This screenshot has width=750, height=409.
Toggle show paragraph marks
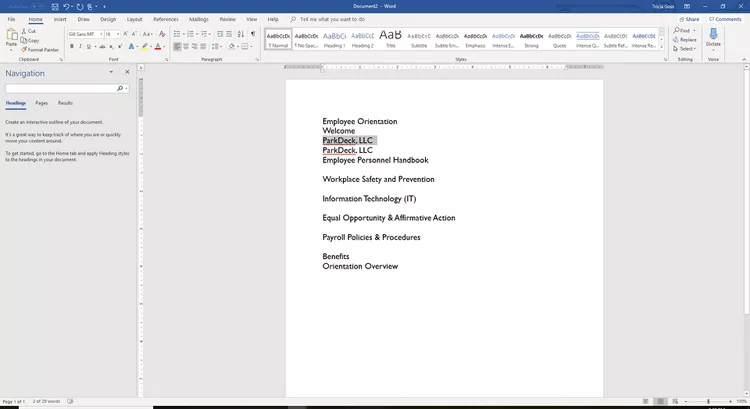[253, 34]
